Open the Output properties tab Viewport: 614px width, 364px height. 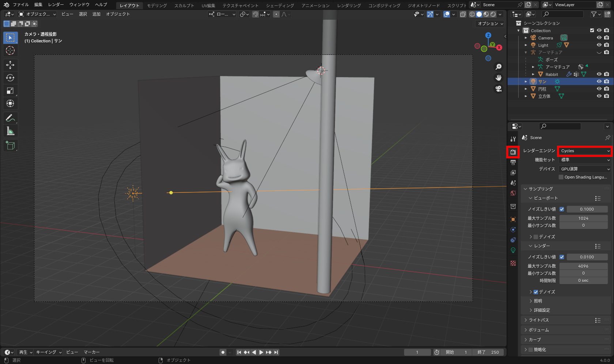tap(513, 162)
